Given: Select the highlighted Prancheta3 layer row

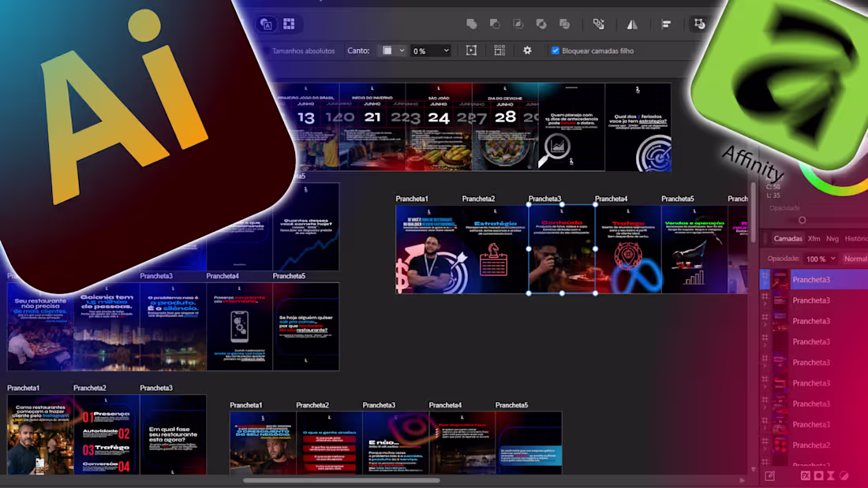Looking at the screenshot, I should 815,279.
